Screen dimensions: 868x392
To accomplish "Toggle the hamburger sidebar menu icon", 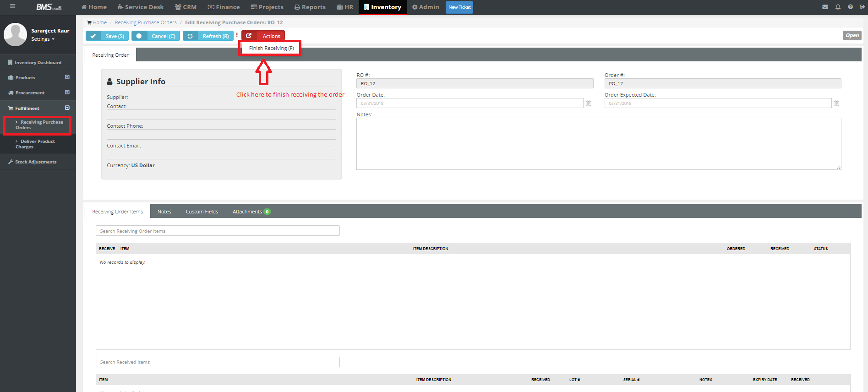I will tap(12, 6).
